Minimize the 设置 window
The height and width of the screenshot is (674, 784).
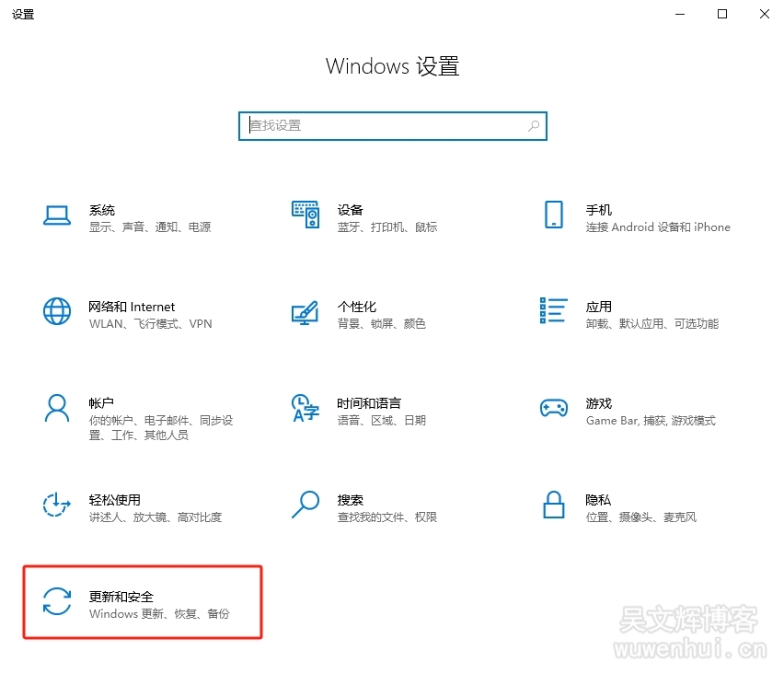[681, 14]
